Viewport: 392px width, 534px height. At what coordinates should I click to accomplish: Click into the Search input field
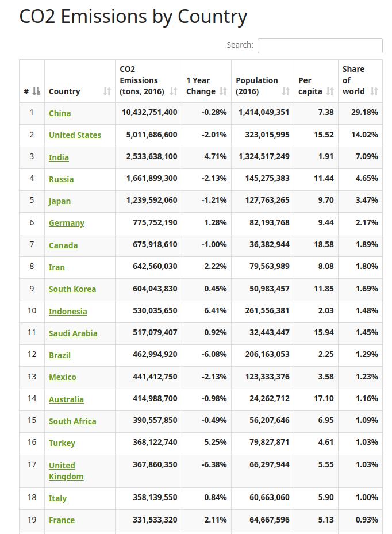pyautogui.click(x=320, y=45)
